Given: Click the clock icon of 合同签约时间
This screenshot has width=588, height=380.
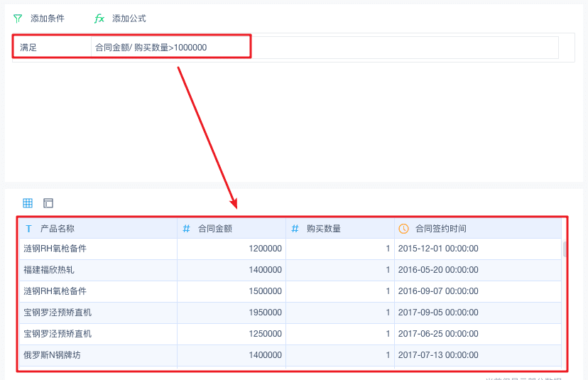Looking at the screenshot, I should [x=403, y=229].
